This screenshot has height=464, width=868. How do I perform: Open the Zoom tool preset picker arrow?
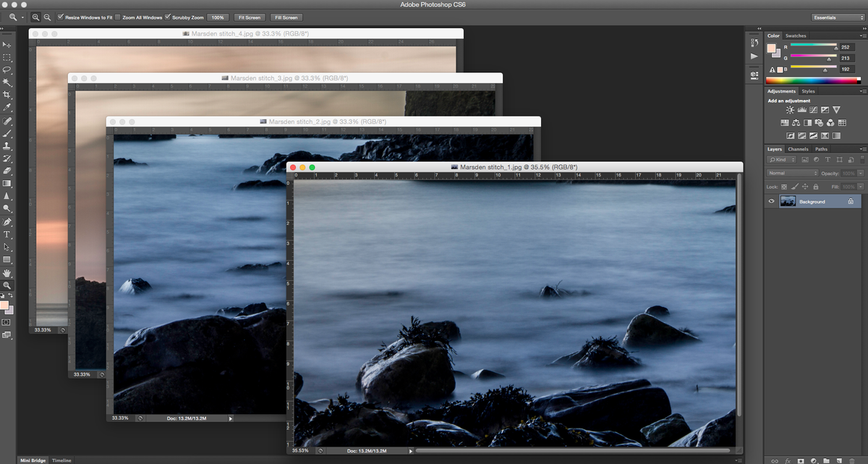pyautogui.click(x=22, y=17)
